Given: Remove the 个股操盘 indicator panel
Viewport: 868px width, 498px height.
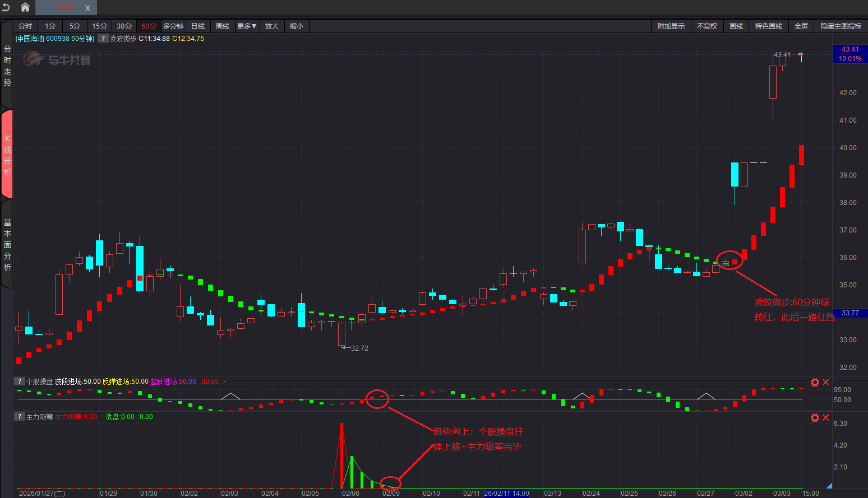Looking at the screenshot, I should (826, 383).
